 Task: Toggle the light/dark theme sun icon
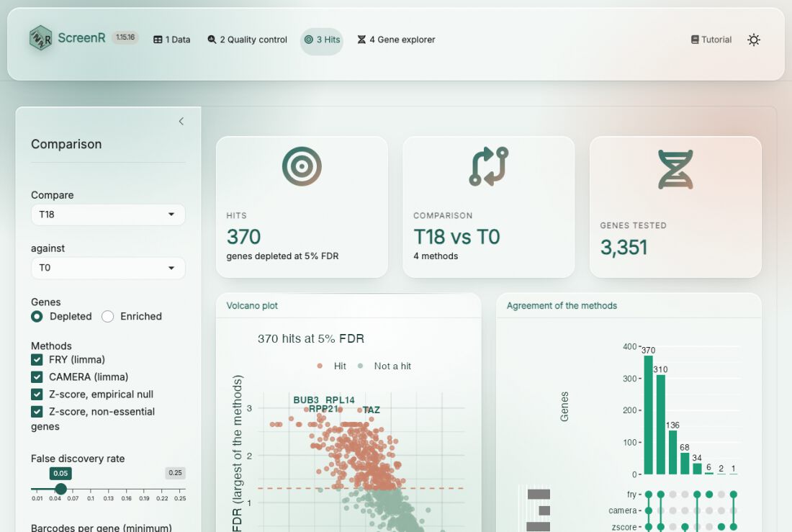754,40
